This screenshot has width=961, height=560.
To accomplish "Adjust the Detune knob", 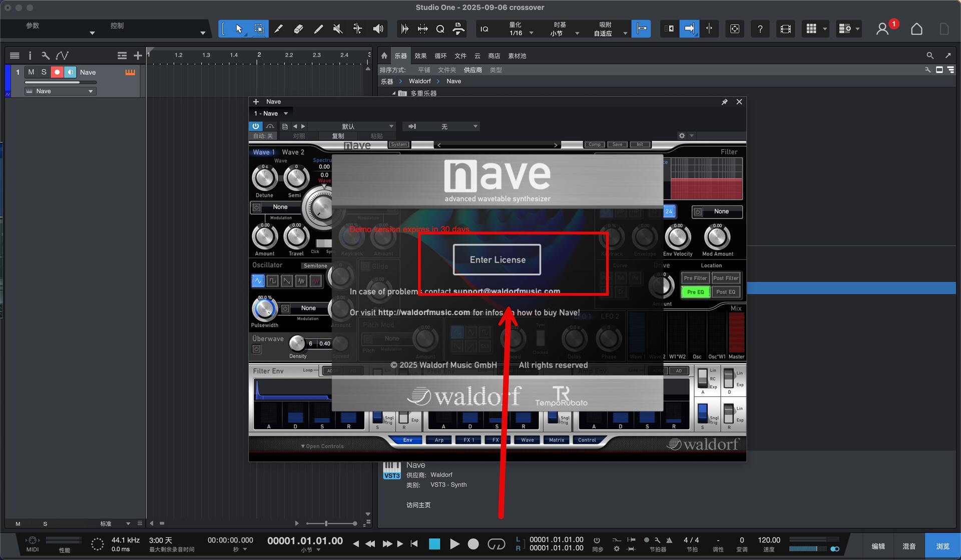I will tap(264, 178).
